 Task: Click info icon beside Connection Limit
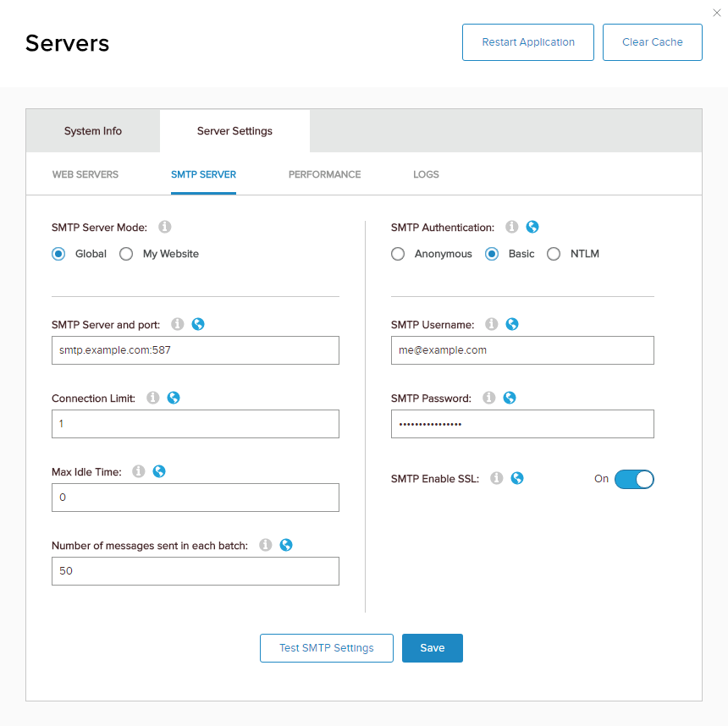(152, 398)
